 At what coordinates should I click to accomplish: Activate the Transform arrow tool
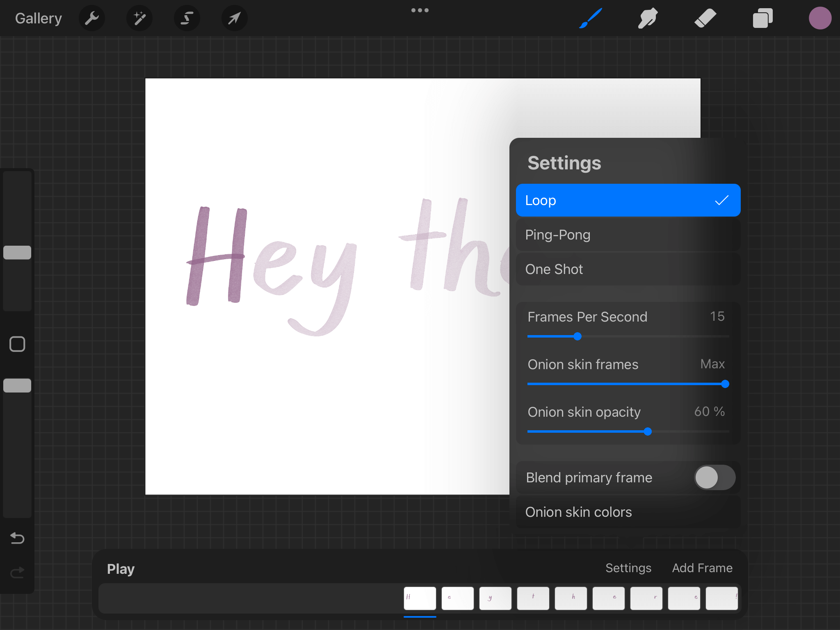coord(234,18)
